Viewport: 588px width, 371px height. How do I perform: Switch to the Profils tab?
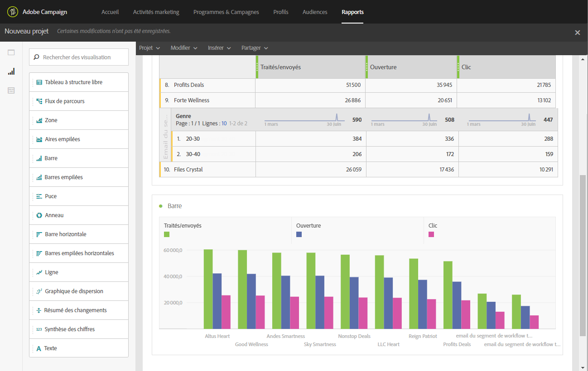click(281, 12)
